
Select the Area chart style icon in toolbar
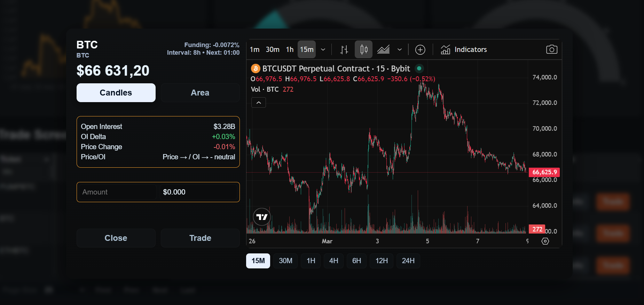[383, 49]
